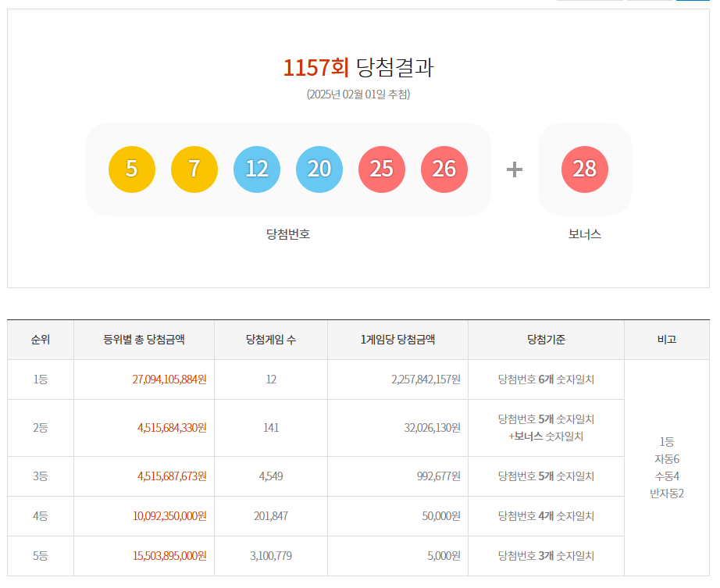Click the yellow ball showing 7
This screenshot has width=720, height=588.
[x=195, y=169]
